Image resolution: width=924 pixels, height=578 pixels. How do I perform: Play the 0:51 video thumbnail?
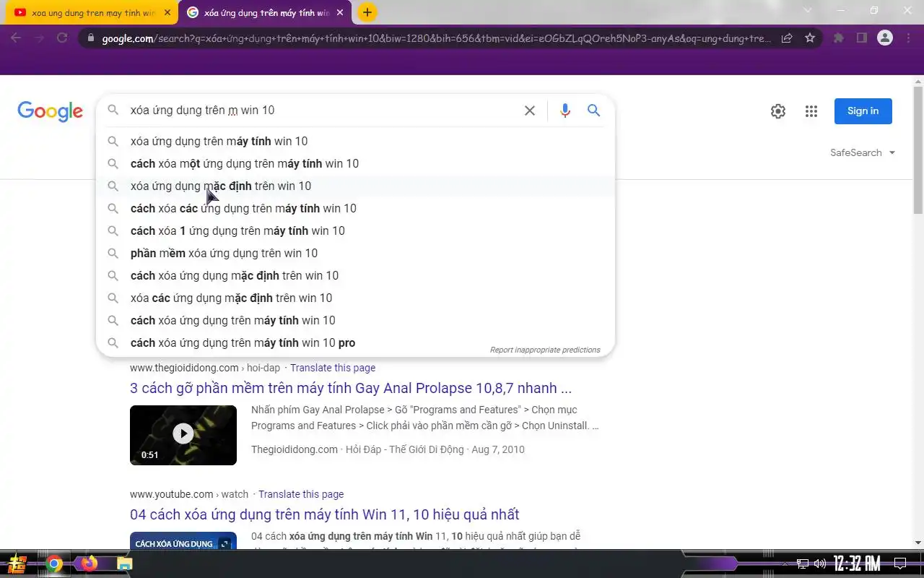point(183,435)
